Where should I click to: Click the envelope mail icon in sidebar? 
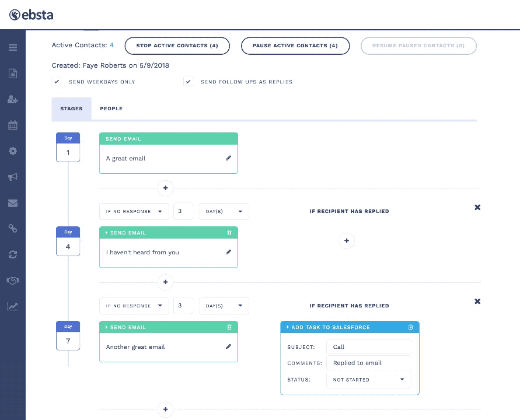[x=12, y=203]
